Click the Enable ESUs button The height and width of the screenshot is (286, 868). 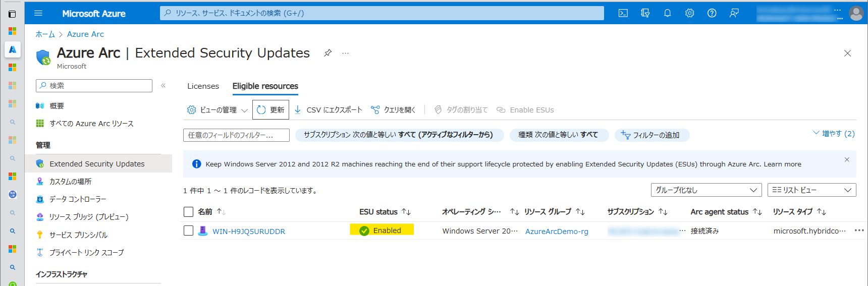click(x=525, y=110)
